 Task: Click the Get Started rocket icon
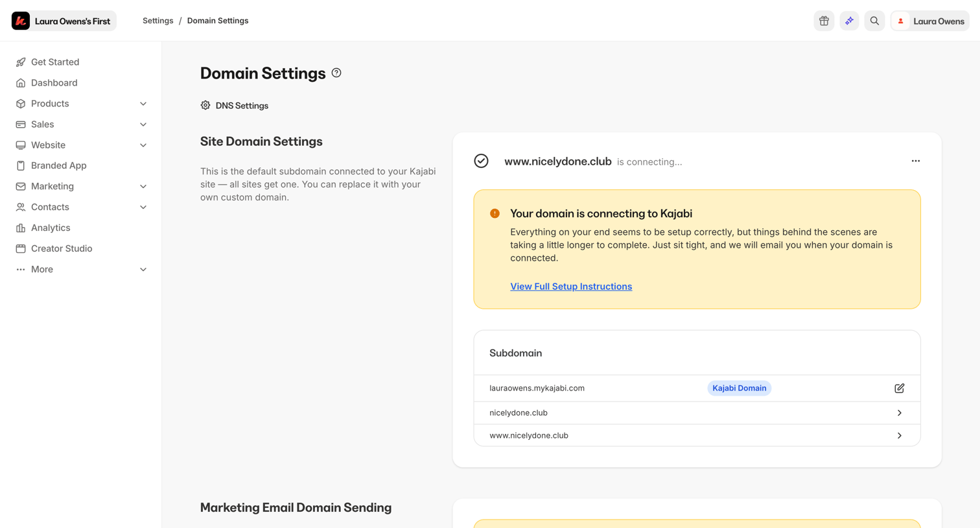tap(21, 62)
